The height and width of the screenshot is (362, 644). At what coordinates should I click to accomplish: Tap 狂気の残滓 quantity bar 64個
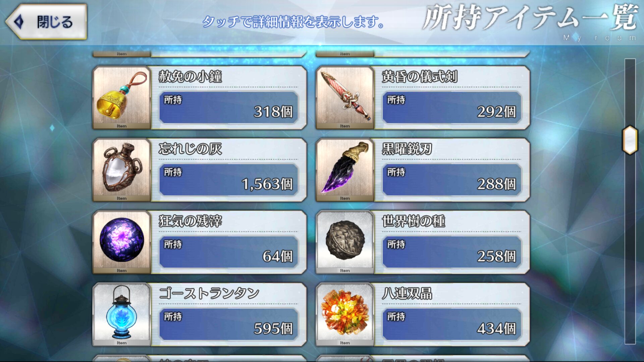pos(229,252)
